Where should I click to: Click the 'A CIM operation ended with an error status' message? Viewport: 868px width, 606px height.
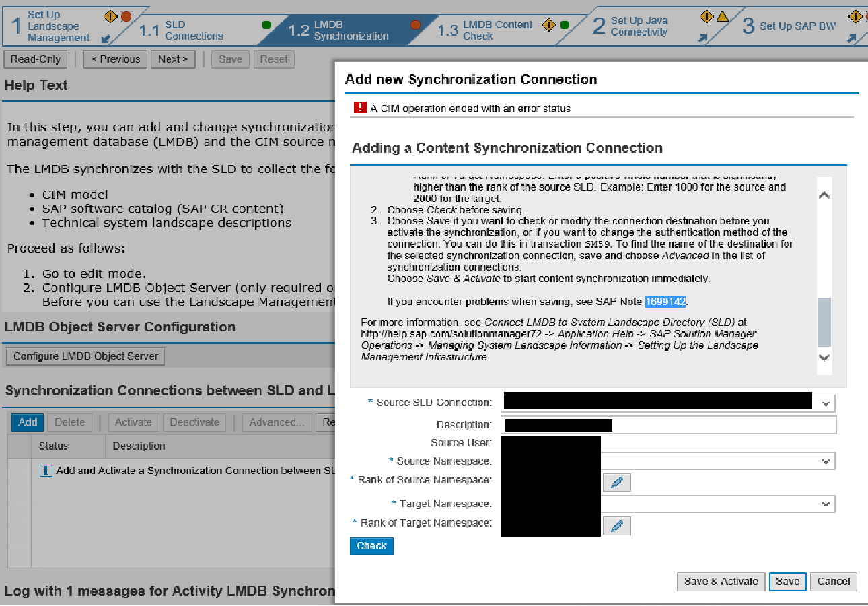(470, 108)
